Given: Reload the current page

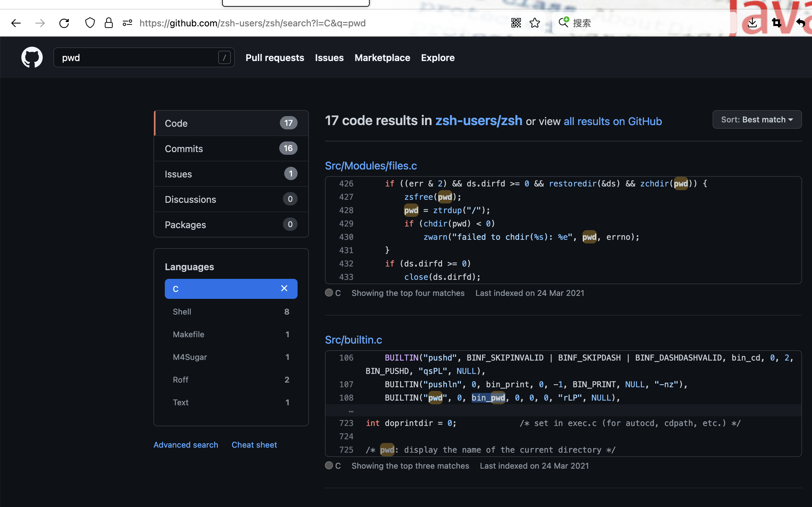Looking at the screenshot, I should (x=64, y=23).
